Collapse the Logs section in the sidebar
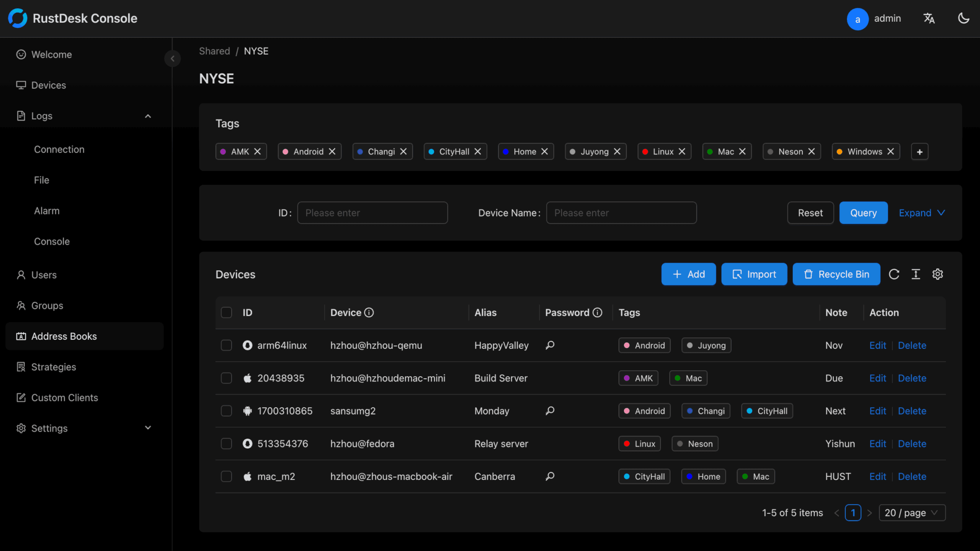This screenshot has height=551, width=980. [148, 116]
